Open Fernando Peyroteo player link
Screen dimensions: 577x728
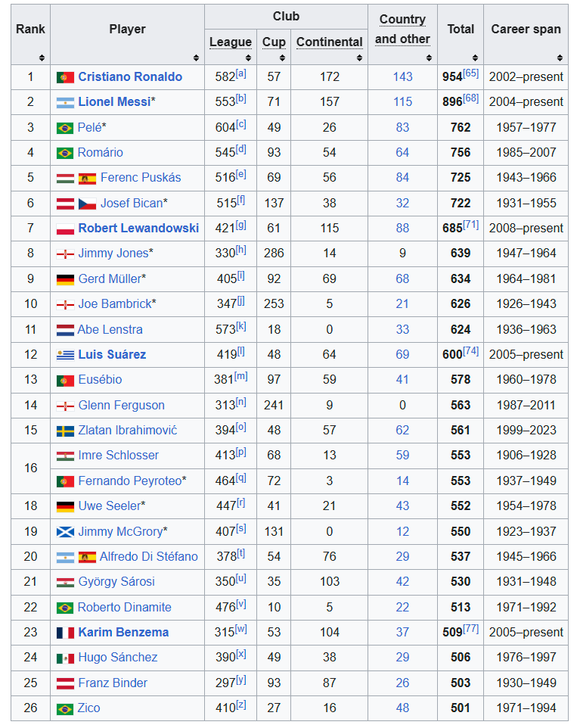[x=130, y=481]
